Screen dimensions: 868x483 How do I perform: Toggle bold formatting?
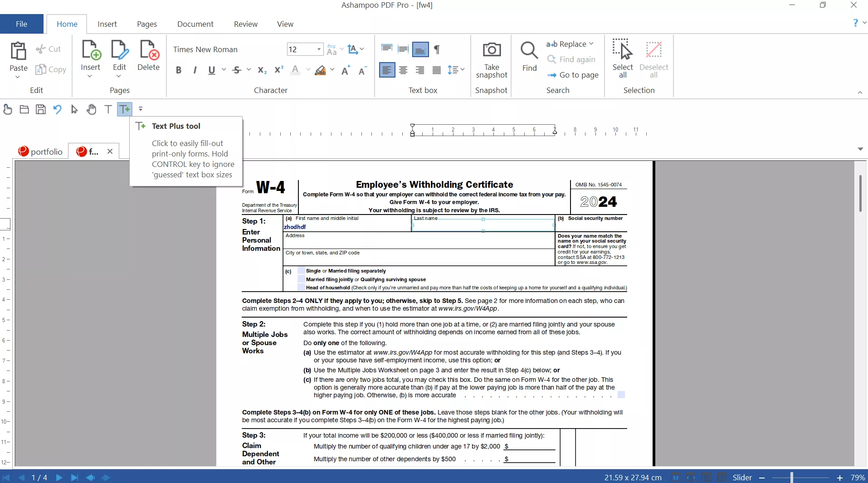[x=179, y=70]
